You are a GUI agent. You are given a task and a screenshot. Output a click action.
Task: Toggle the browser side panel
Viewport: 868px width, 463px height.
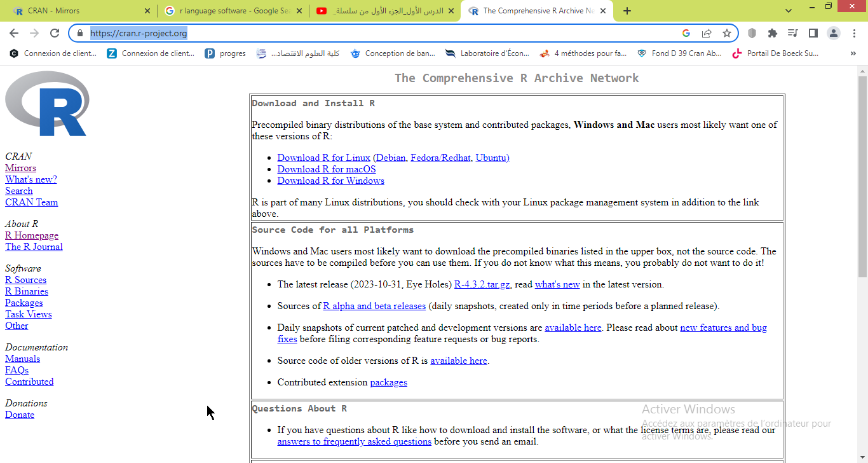[813, 33]
